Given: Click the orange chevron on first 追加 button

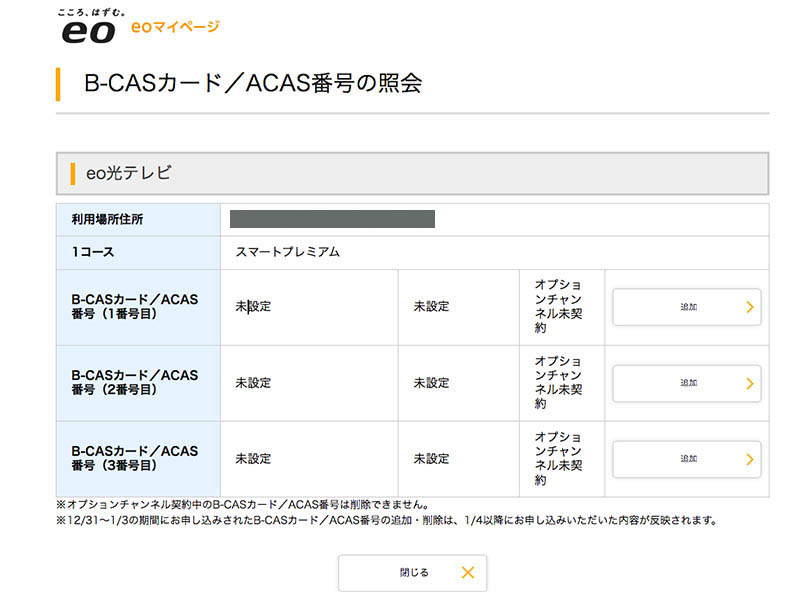Looking at the screenshot, I should tap(750, 307).
